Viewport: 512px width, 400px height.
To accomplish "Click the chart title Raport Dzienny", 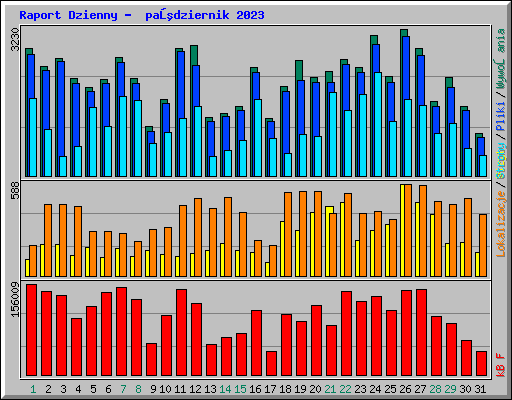I will click(x=68, y=15).
